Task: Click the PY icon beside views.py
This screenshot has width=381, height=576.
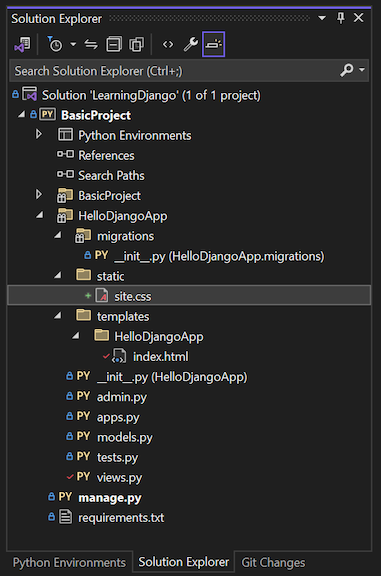Action: tap(83, 477)
